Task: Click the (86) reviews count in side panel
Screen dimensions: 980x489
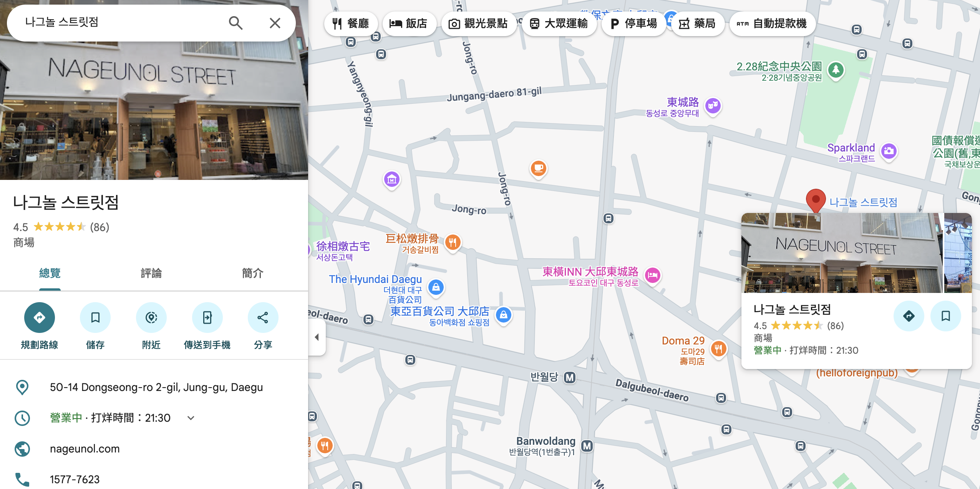Action: (x=100, y=227)
